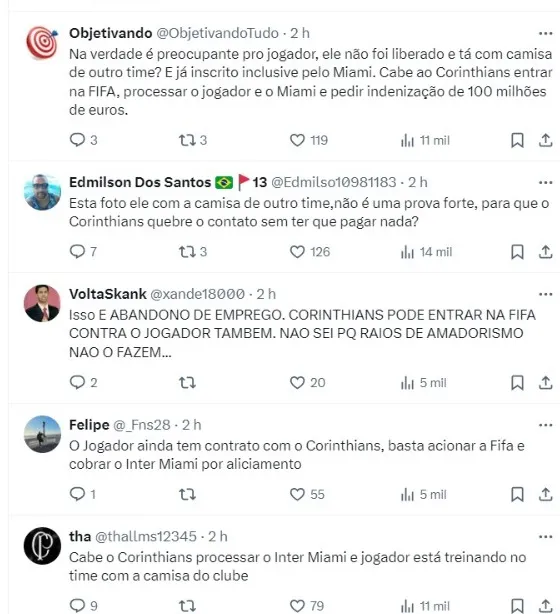Open more options on Objetivando's tweet
This screenshot has width=560, height=614.
point(545,34)
